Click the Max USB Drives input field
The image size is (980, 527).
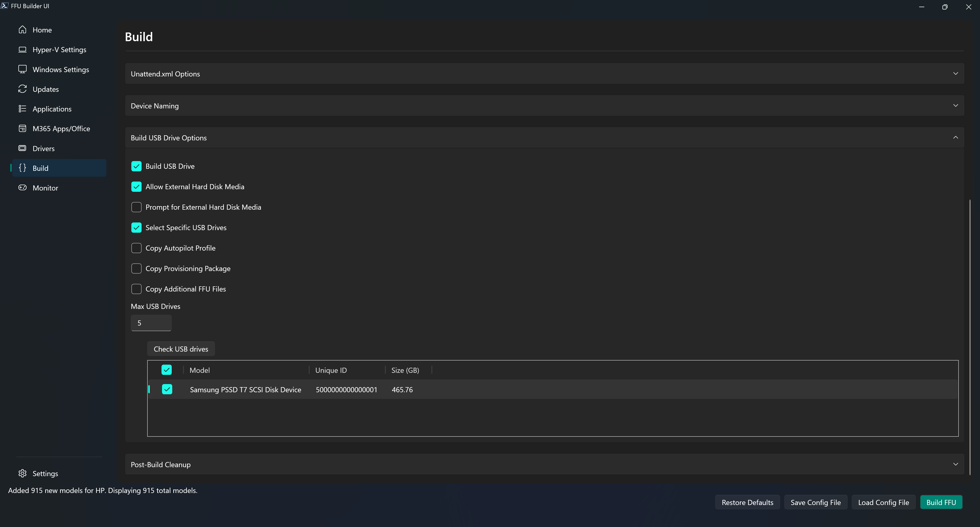[x=151, y=323]
